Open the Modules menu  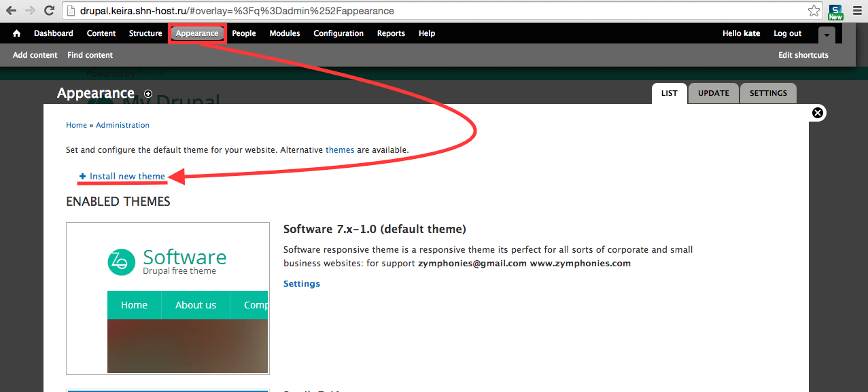(285, 33)
